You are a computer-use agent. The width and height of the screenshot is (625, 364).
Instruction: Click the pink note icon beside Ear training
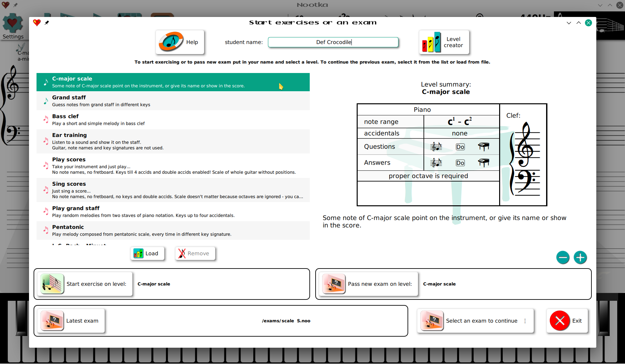pyautogui.click(x=46, y=141)
